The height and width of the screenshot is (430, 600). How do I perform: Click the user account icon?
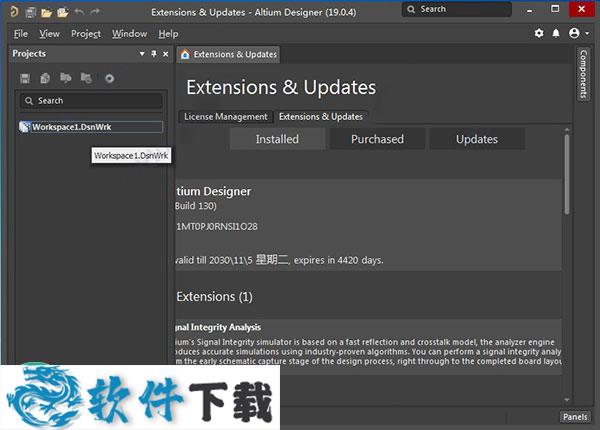click(574, 33)
